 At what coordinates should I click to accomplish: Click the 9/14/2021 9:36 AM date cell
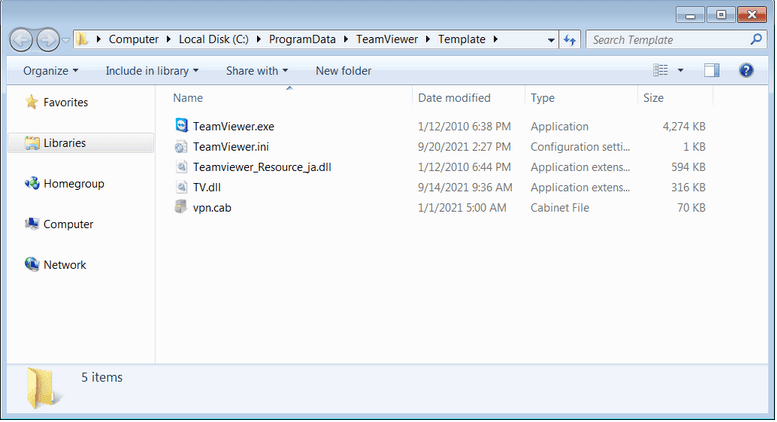click(465, 187)
